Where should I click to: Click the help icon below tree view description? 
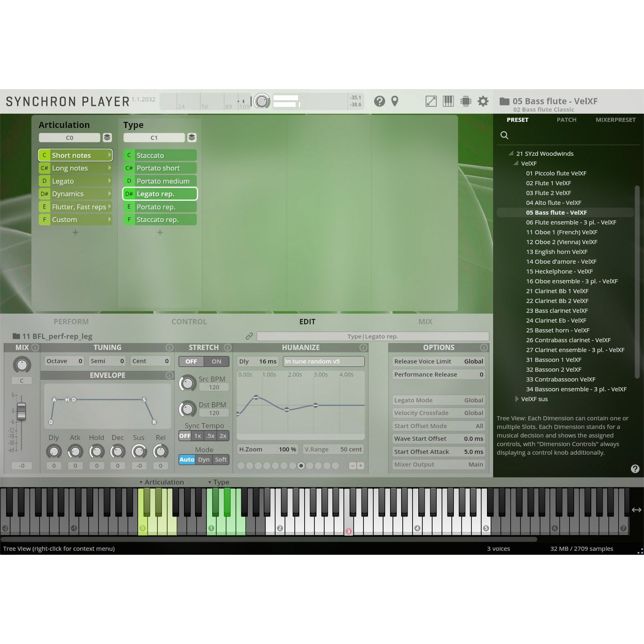[635, 469]
